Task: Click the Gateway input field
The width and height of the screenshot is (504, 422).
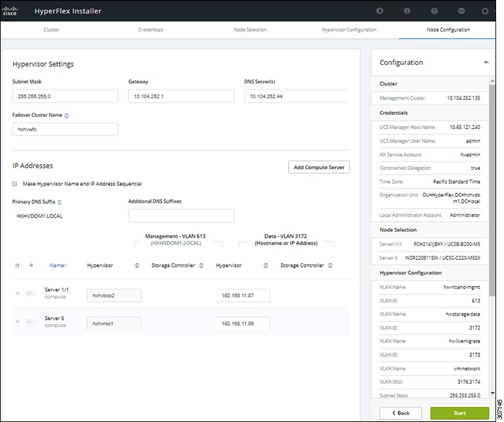Action: (x=181, y=96)
